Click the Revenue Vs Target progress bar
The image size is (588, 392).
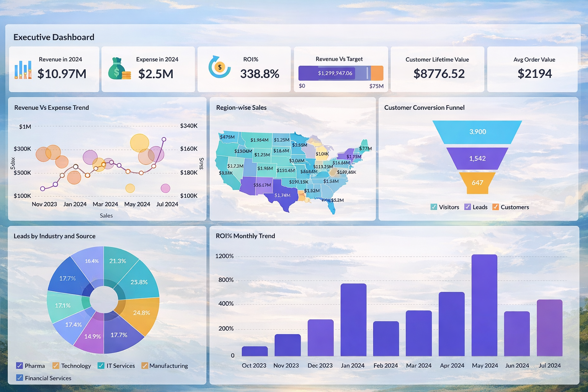(341, 73)
